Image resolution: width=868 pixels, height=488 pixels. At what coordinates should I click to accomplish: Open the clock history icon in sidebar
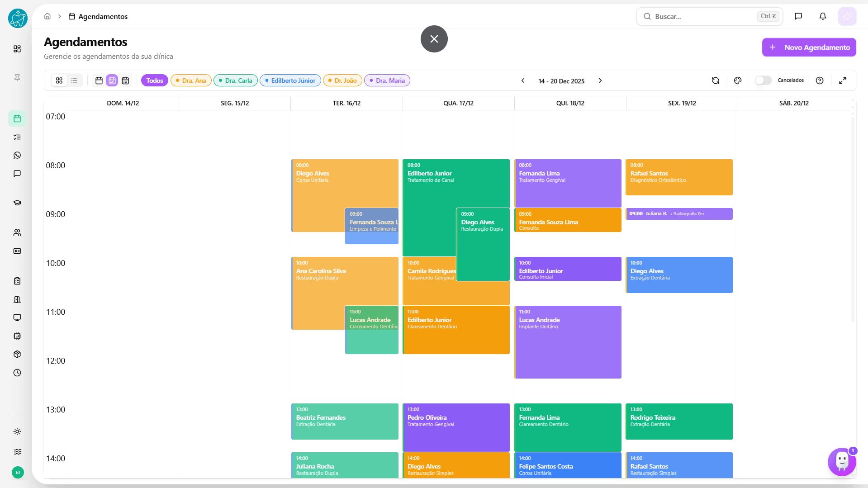pyautogui.click(x=17, y=373)
